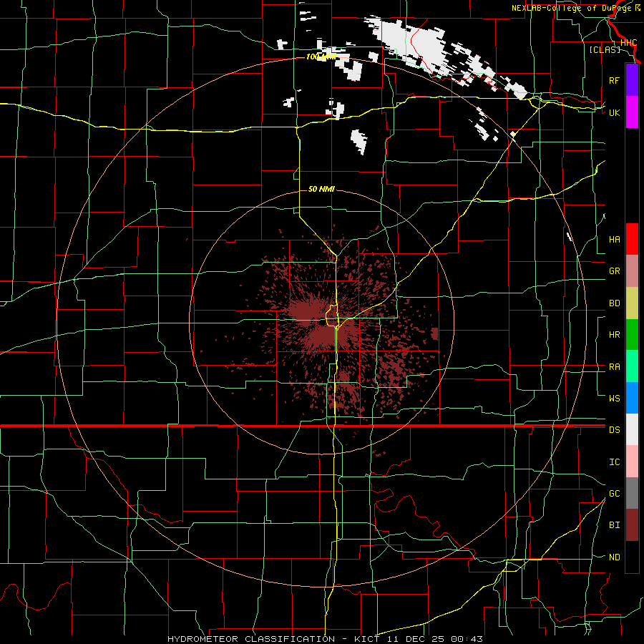Viewport: 644px width, 644px height.
Task: Click the GR legend label
Action: click(x=614, y=271)
